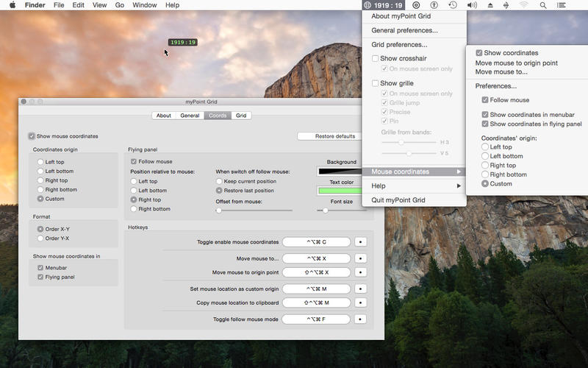
Task: Open the volume icon in menu bar
Action: click(x=472, y=5)
